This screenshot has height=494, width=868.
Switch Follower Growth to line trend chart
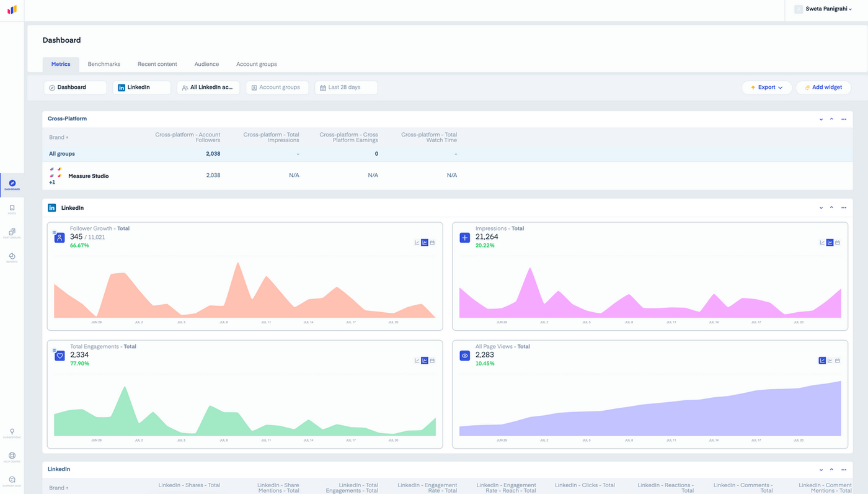coord(417,243)
